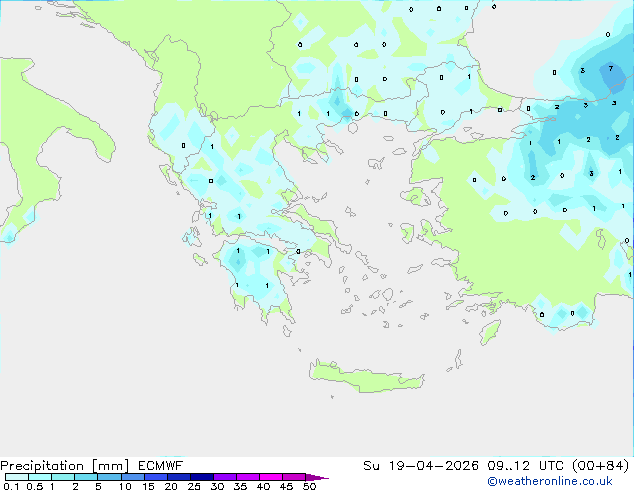This screenshot has width=634, height=490.
Task: Select the legend swatch between 25 and 30
Action: click(x=201, y=477)
